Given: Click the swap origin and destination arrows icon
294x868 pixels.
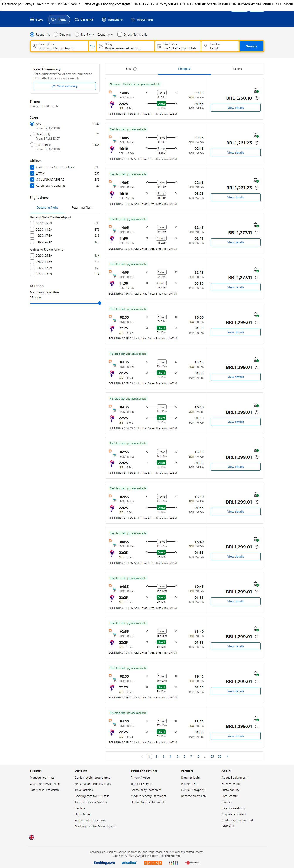Looking at the screenshot, I should click(92, 46).
